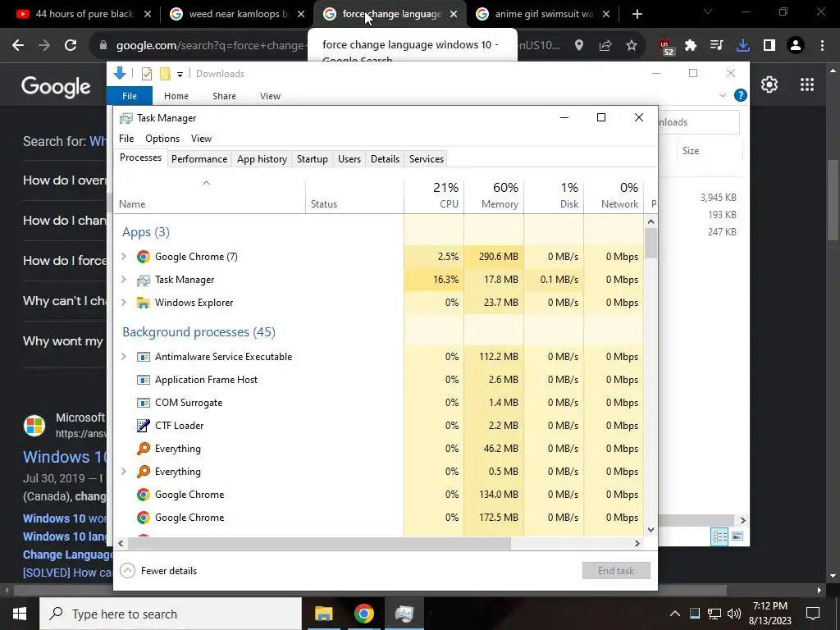Image resolution: width=840 pixels, height=630 pixels.
Task: Open the Share tab in Downloads window
Action: [224, 96]
